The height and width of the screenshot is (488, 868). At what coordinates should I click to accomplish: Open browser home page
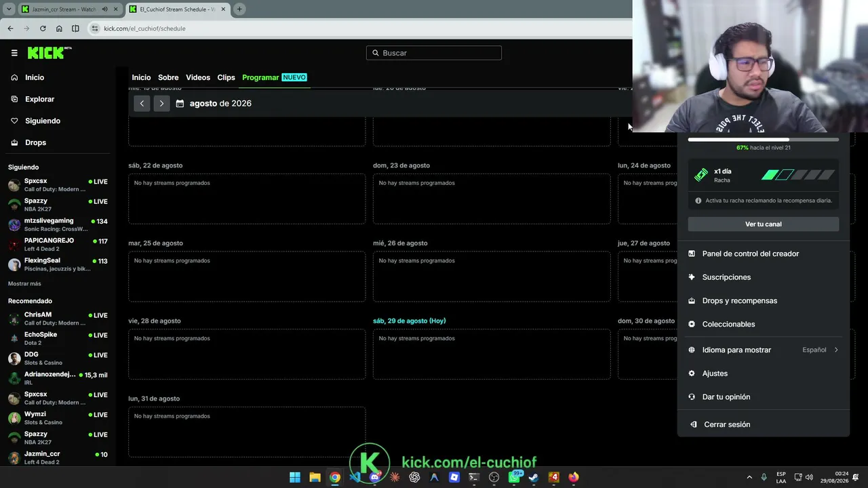[x=59, y=28]
